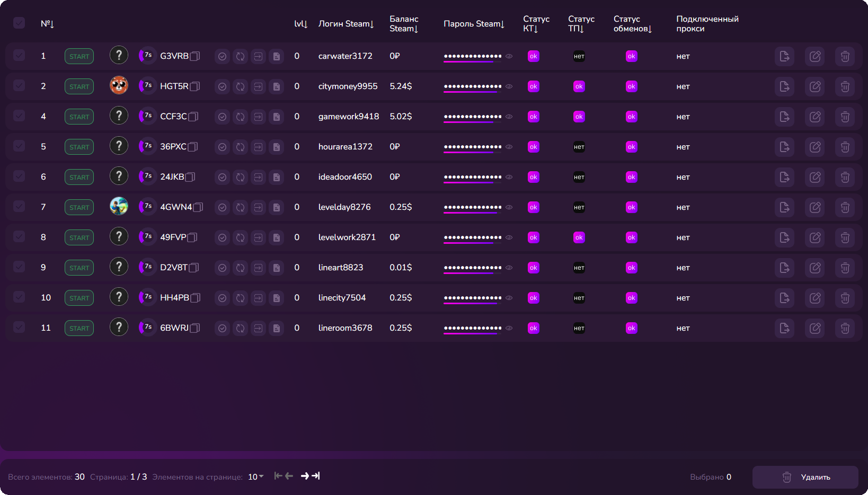Check the checkbox for row 5
Viewport: 868px width, 495px height.
[19, 146]
